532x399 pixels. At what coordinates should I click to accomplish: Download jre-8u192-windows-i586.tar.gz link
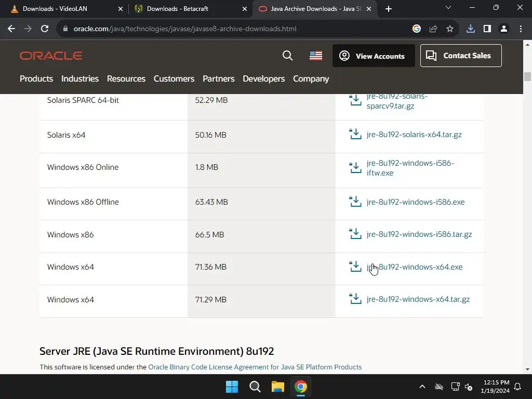click(x=419, y=234)
